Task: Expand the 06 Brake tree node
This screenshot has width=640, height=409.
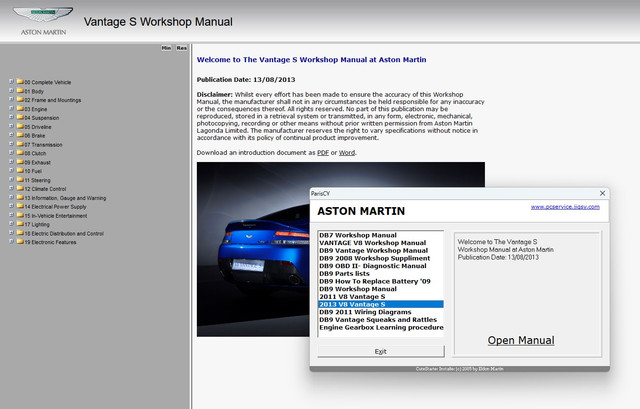Action: tap(11, 135)
